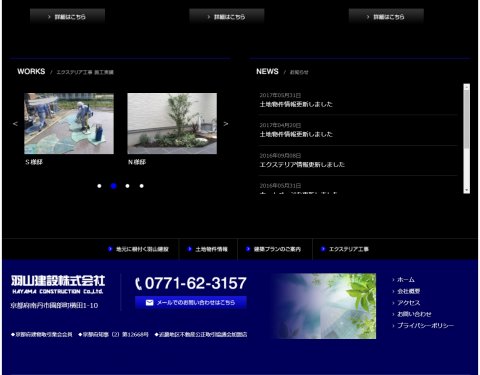
Task: Click the blue bullet beside エクステリア工事 footer link
Action: [x=323, y=249]
